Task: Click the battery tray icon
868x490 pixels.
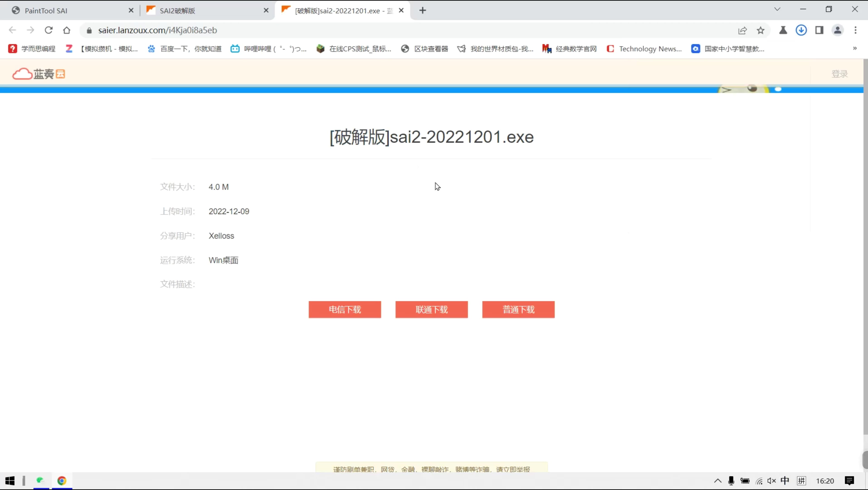Action: [x=745, y=481]
